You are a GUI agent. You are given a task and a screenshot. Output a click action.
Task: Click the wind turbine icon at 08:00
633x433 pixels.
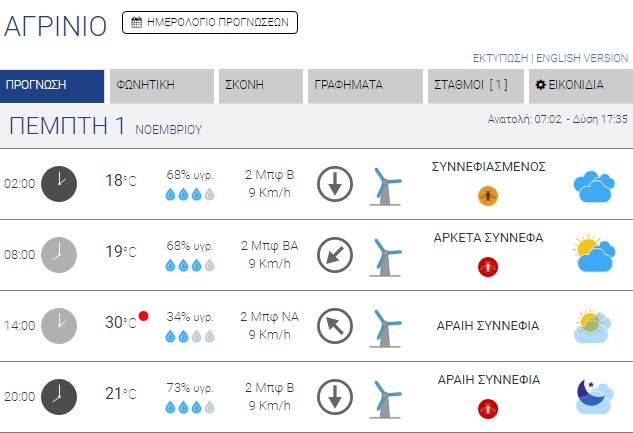point(385,256)
